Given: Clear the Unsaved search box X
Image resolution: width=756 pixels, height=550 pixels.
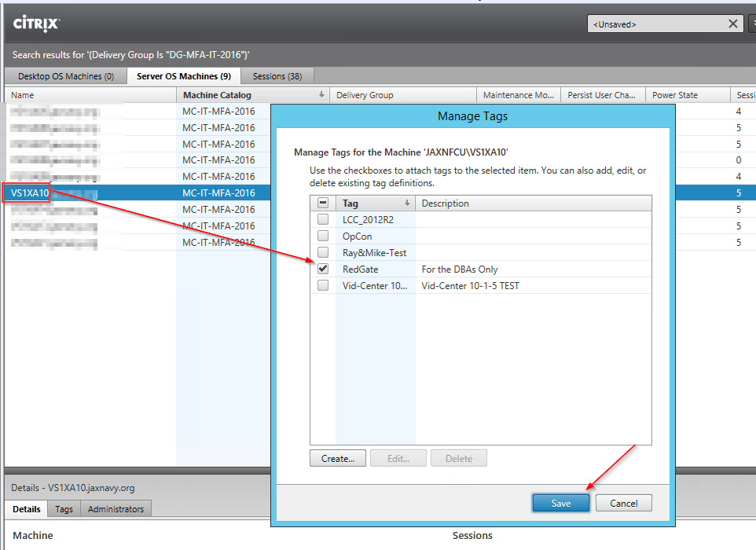Looking at the screenshot, I should (733, 24).
